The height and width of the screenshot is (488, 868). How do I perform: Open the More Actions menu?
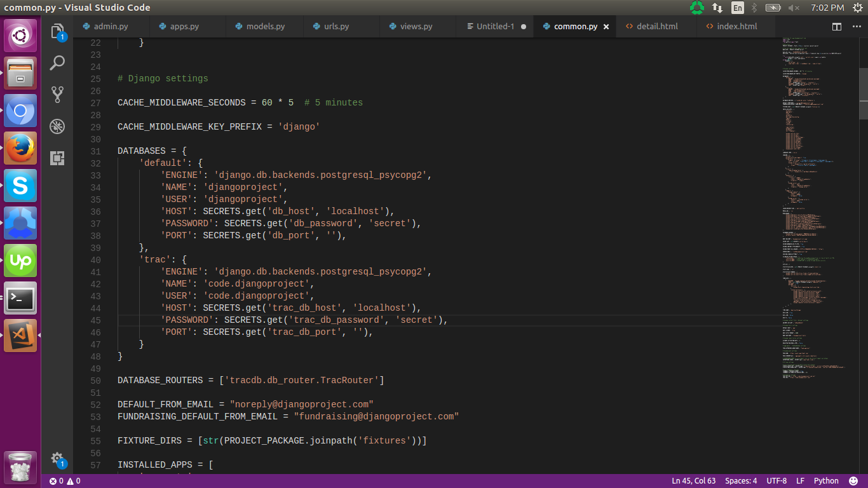[x=857, y=27]
